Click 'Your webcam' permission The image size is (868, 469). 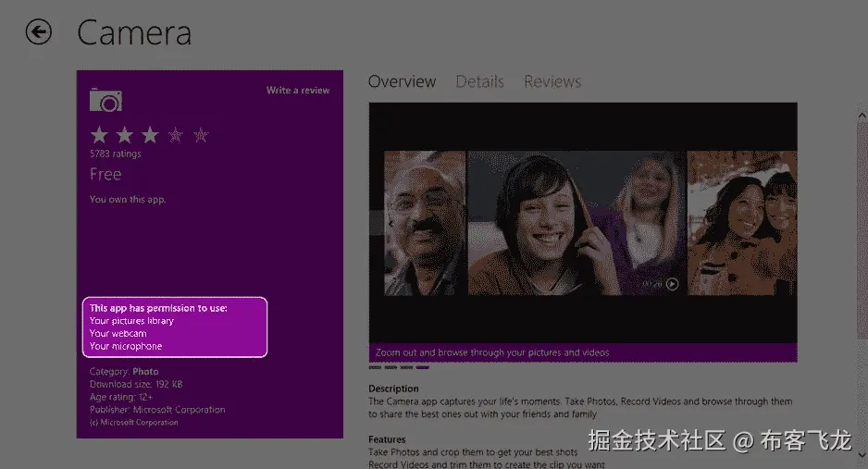click(118, 334)
